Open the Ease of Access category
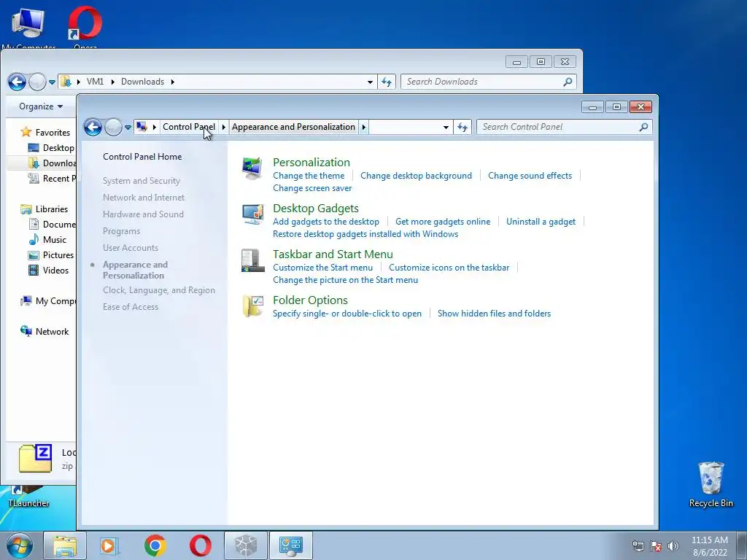 point(131,307)
